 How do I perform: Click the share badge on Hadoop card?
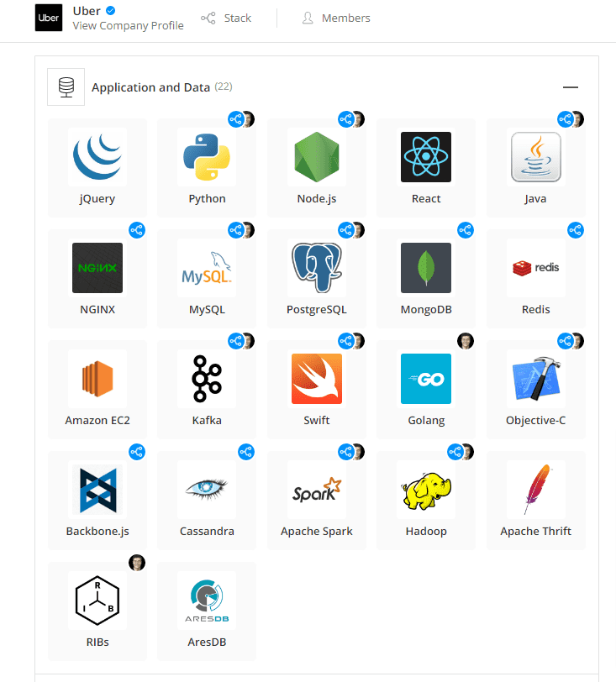point(455,452)
